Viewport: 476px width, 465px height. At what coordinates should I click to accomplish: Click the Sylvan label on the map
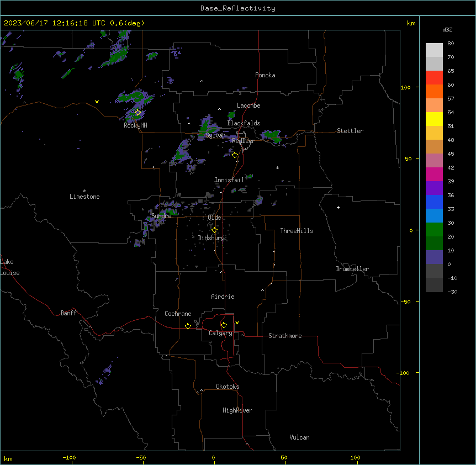(x=215, y=135)
